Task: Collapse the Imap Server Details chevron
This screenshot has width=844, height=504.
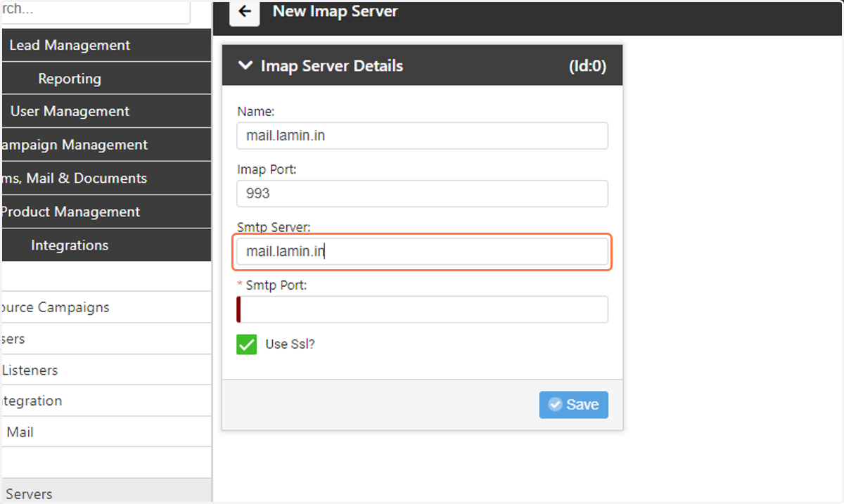Action: 245,65
